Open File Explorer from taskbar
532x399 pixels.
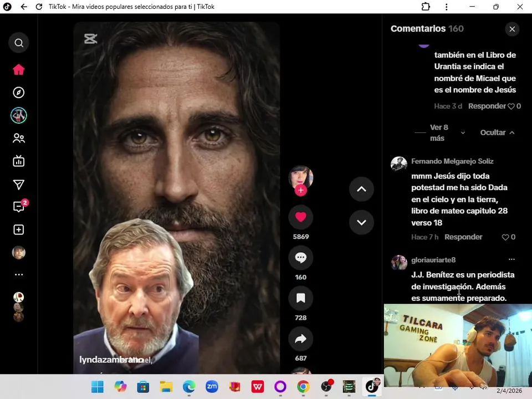(166, 387)
